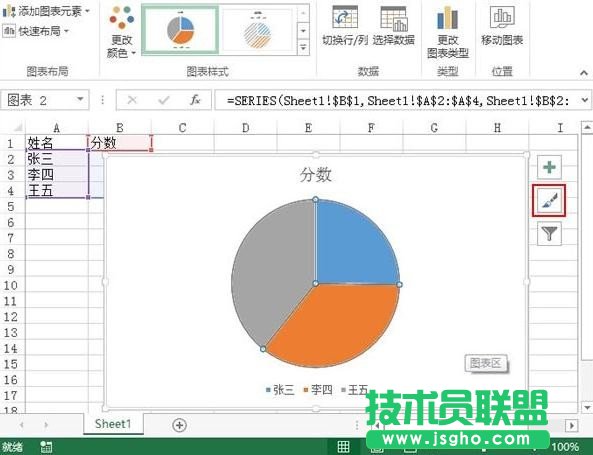Click cell A1 containing 姓名
The height and width of the screenshot is (455, 593).
[x=56, y=143]
